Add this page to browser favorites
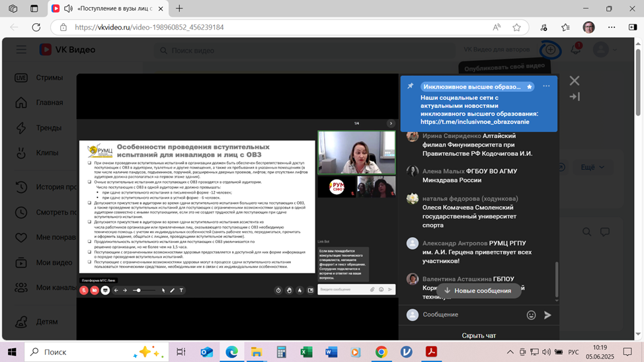The width and height of the screenshot is (644, 362). coord(516,28)
